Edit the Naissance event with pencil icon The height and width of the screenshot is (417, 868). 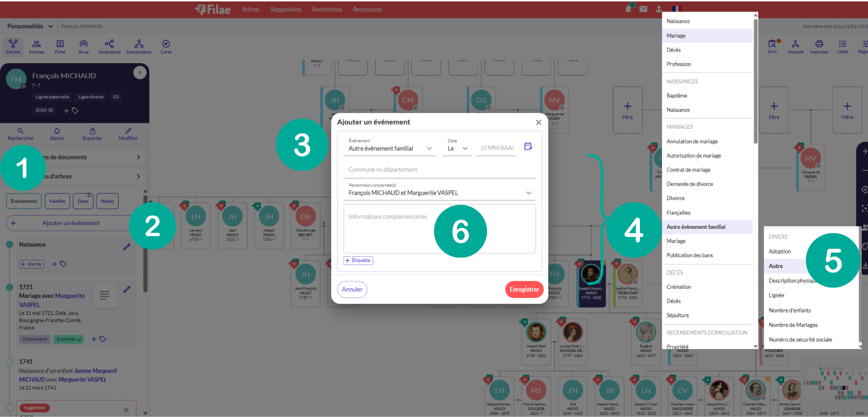(126, 247)
